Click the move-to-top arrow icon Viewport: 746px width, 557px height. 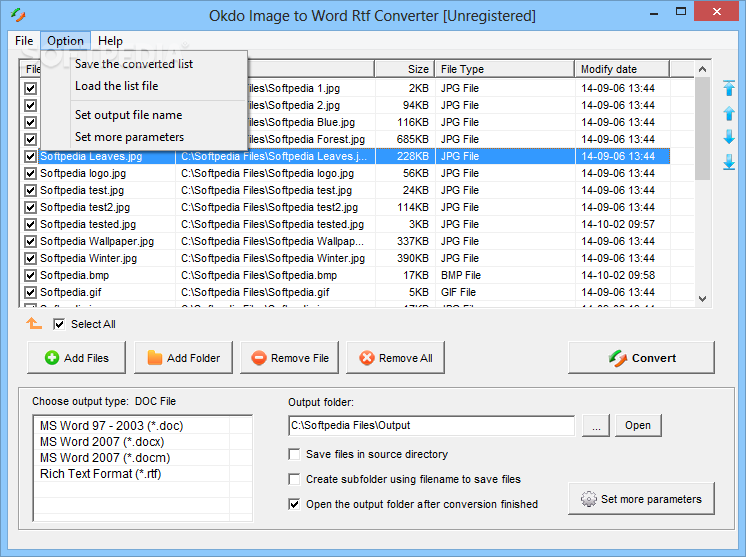coord(728,88)
